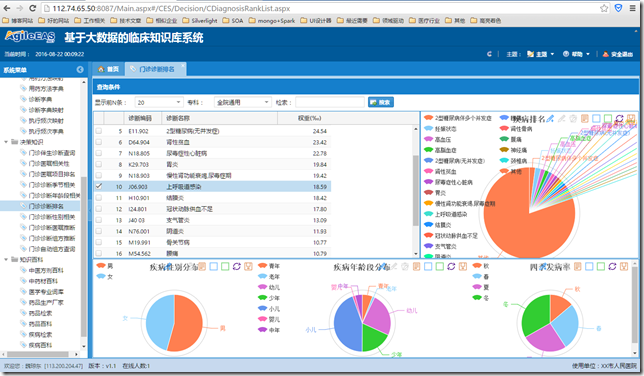Check the row 11 checkbox for H10.901
Image resolution: width=644 pixels, height=376 pixels.
(x=99, y=198)
